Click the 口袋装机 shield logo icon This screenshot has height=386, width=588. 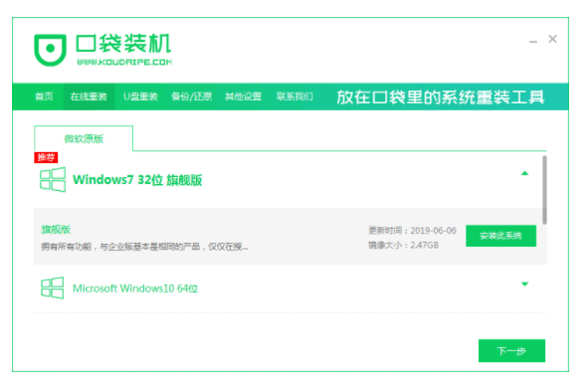51,50
